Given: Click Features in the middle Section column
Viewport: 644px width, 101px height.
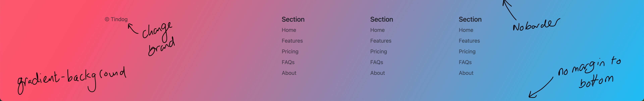Looking at the screenshot, I should click(381, 41).
